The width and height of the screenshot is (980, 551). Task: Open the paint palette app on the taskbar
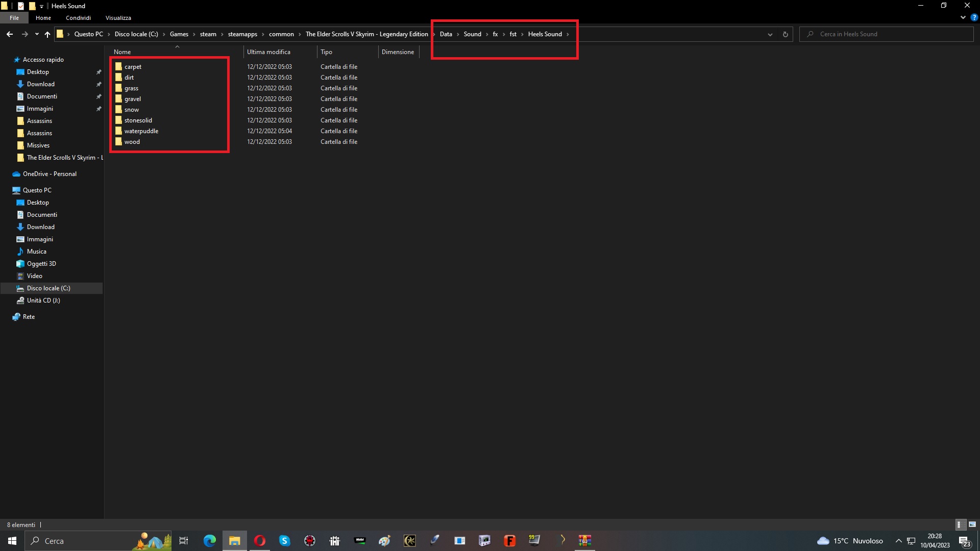coord(384,541)
